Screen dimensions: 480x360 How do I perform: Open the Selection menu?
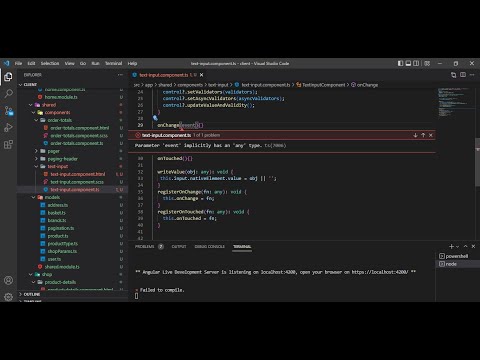[x=50, y=63]
